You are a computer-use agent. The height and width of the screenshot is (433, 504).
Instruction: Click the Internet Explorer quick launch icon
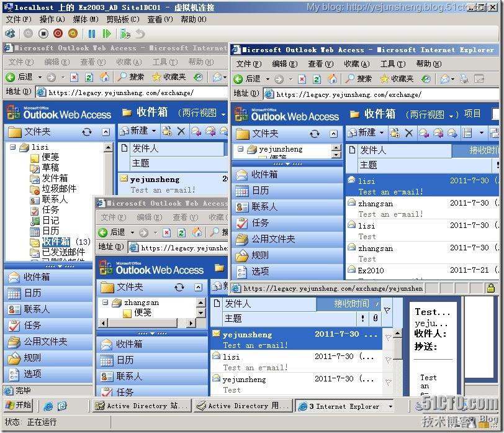[48, 406]
